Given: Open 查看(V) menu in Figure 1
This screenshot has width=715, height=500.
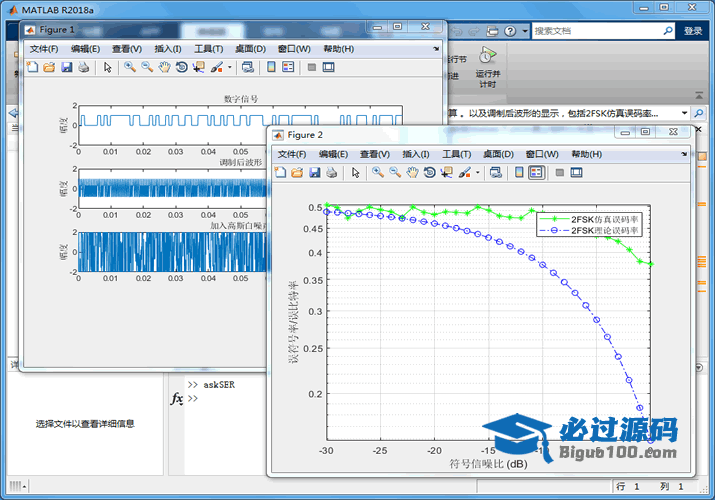Looking at the screenshot, I should [x=127, y=49].
